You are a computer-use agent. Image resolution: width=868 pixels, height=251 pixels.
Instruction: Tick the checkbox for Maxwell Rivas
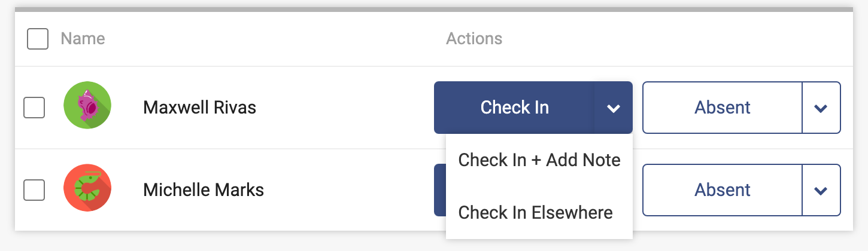coord(34,108)
